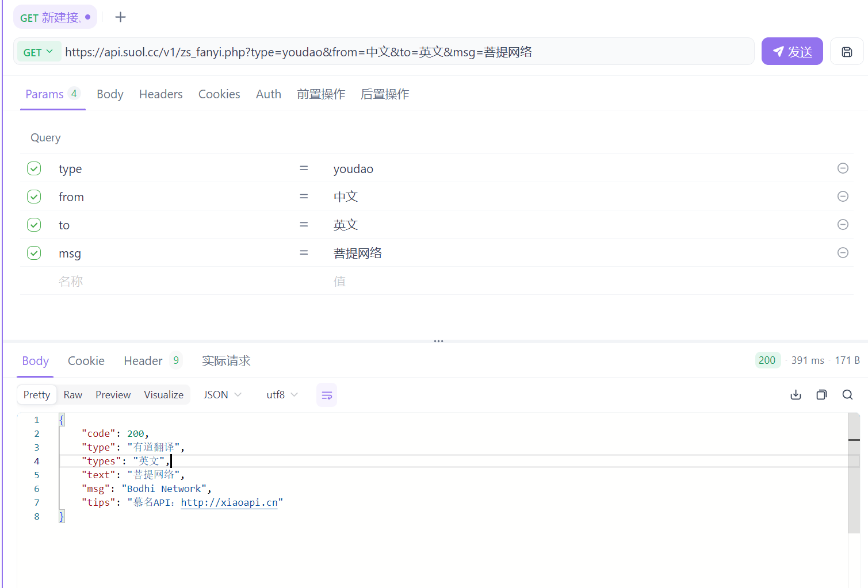The image size is (868, 588).
Task: Remove the type query parameter
Action: point(843,168)
